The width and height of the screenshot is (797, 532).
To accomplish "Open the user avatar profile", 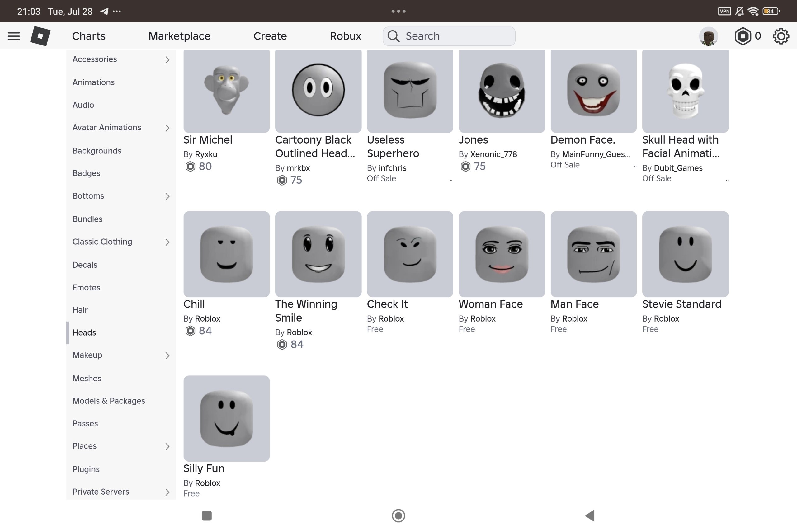I will pos(709,36).
